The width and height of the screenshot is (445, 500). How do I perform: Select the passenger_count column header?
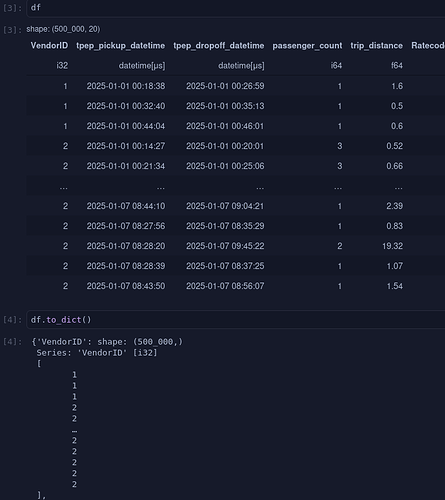(307, 46)
